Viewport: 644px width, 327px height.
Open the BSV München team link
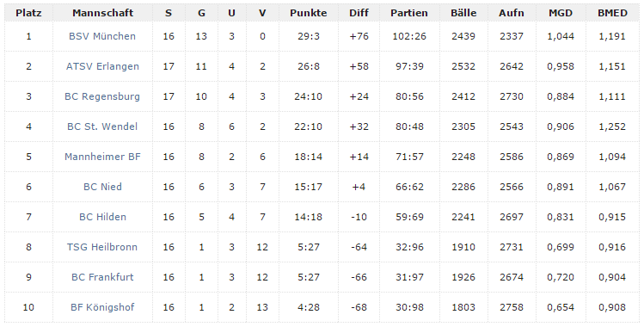pyautogui.click(x=102, y=36)
